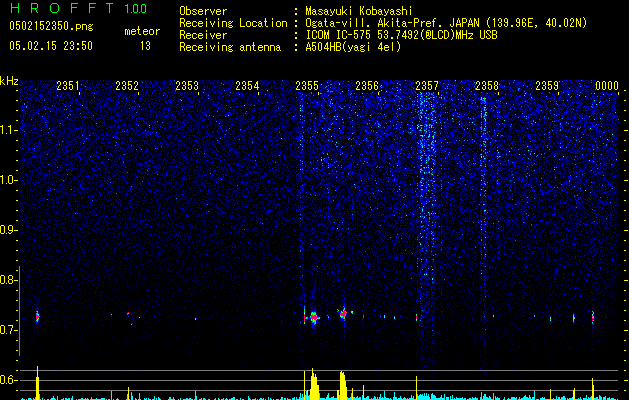Viewport: 629px width, 400px height.
Task: Click the 'meteor' count label
Action: coord(142,31)
